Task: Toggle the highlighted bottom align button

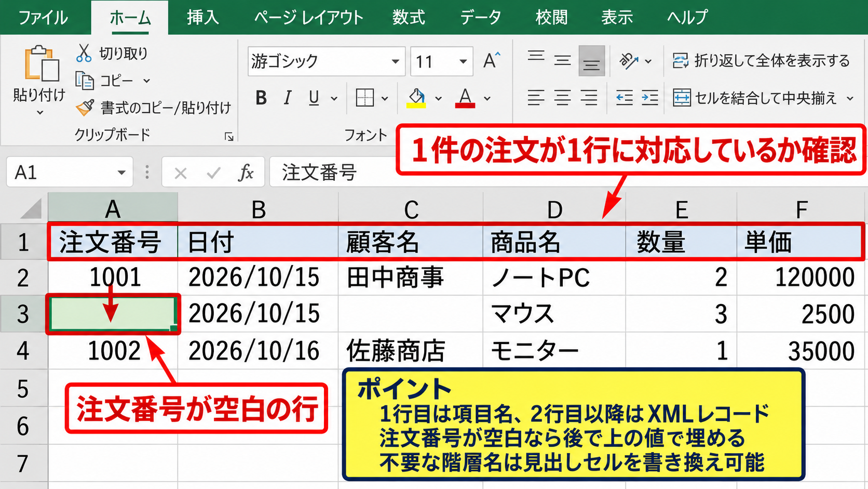Action: tap(591, 61)
